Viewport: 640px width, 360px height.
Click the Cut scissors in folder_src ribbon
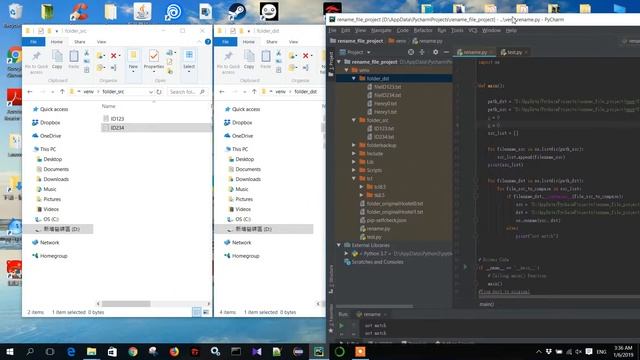pyautogui.click(x=87, y=53)
